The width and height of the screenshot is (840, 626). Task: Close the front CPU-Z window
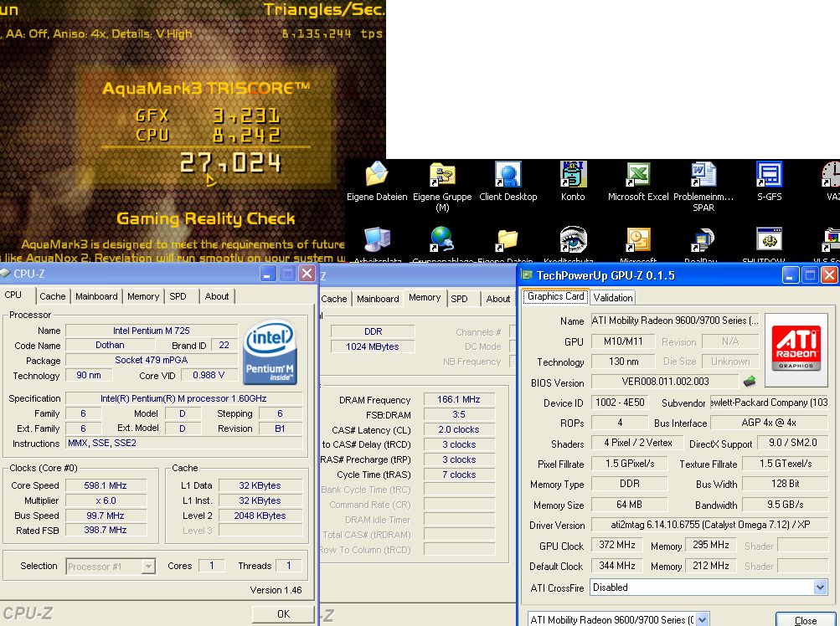tap(307, 274)
